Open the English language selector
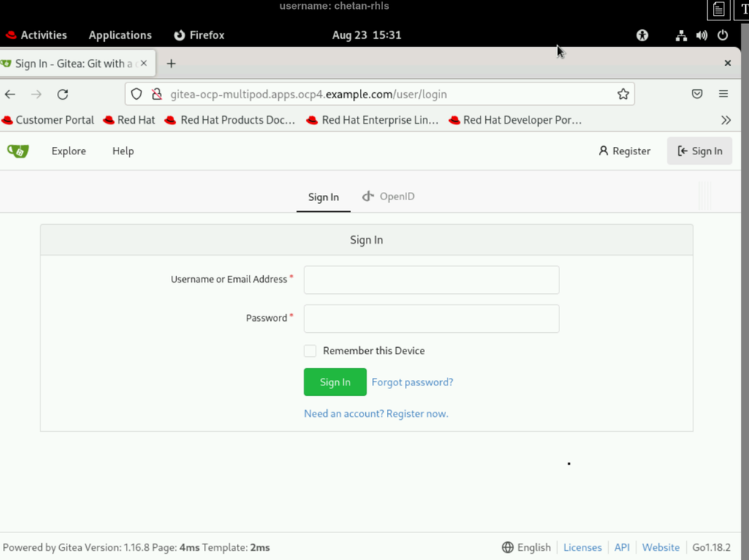Screen dimensions: 749x560 pyautogui.click(x=526, y=547)
